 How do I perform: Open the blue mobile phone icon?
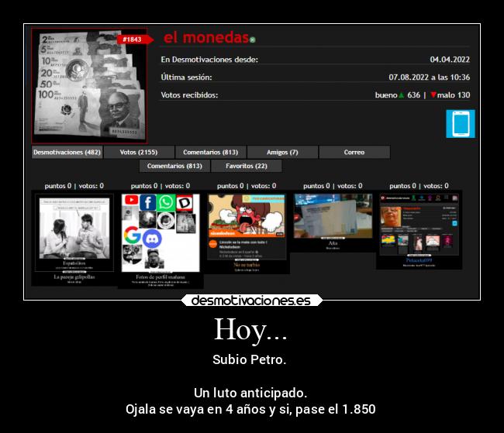(x=461, y=124)
